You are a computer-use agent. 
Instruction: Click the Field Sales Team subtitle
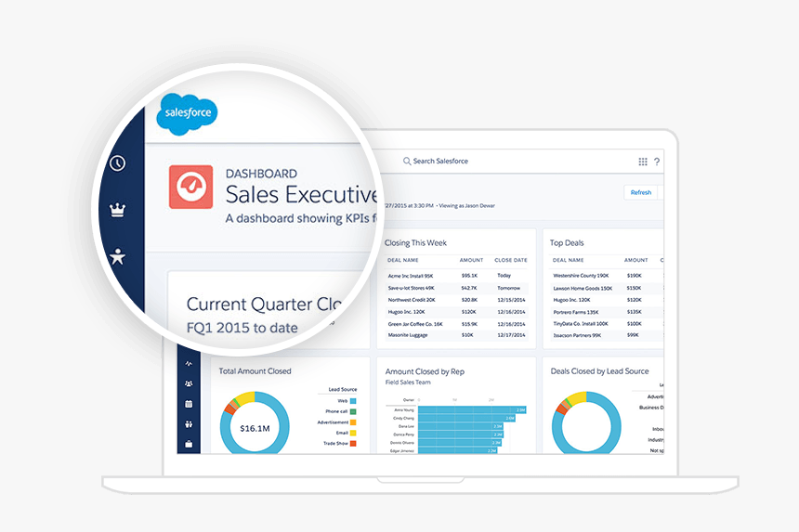tap(408, 383)
